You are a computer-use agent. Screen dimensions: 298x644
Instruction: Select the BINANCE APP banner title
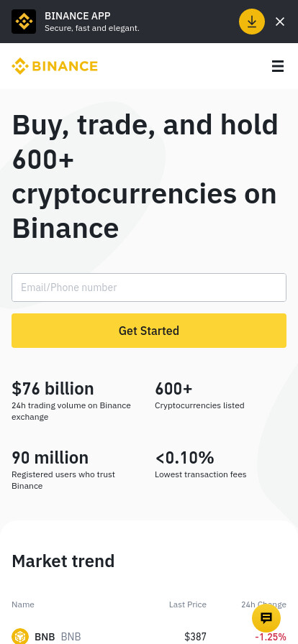(x=78, y=16)
